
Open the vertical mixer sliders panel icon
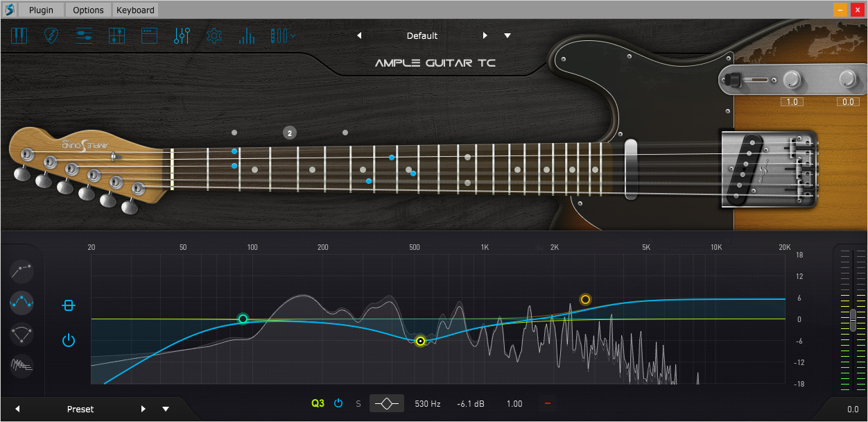(182, 36)
